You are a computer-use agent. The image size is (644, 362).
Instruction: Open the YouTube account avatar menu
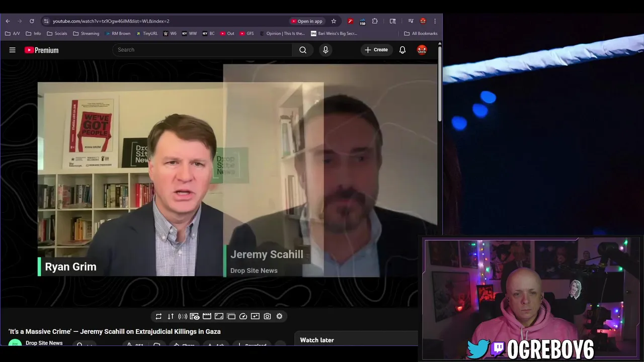[422, 50]
